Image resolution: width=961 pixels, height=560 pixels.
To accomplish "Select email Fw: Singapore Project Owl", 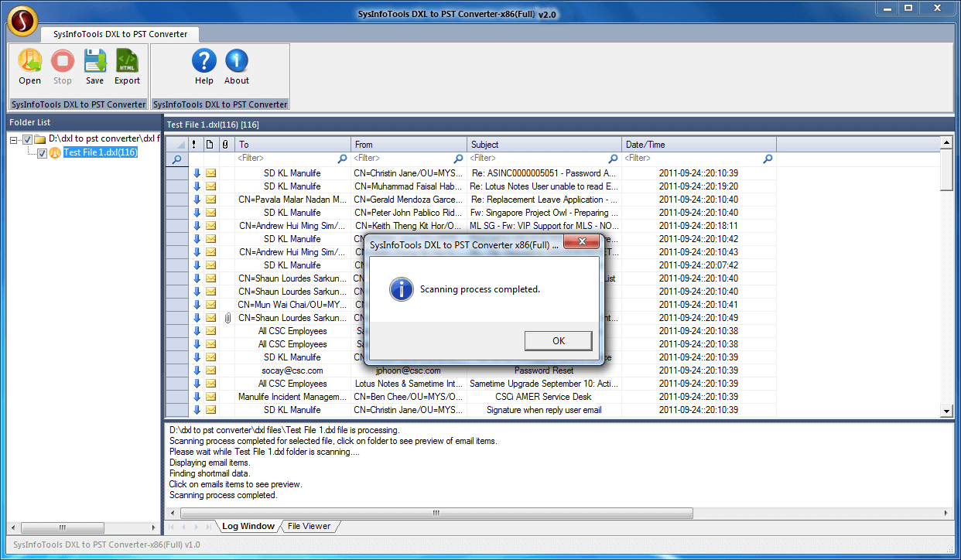I will pos(544,213).
